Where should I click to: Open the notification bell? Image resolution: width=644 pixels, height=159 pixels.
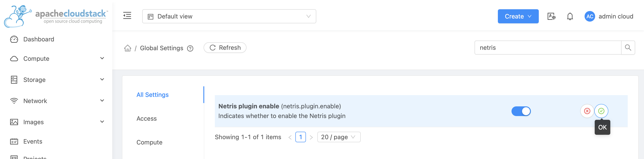(570, 16)
